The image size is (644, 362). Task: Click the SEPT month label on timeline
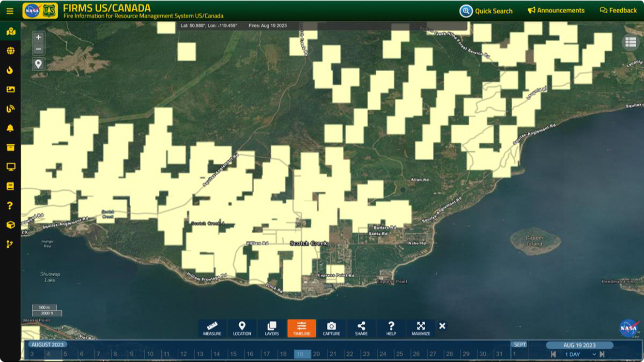[520, 345]
